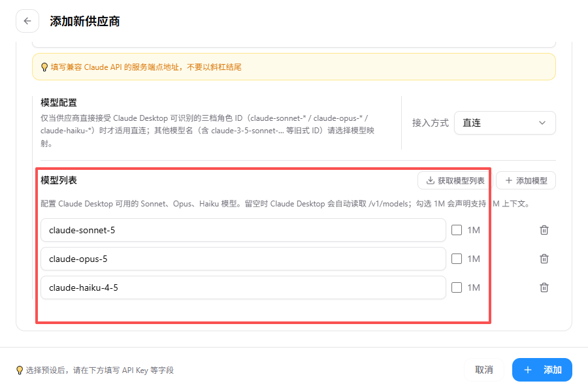Click the 获取模型列表 button

(x=455, y=181)
